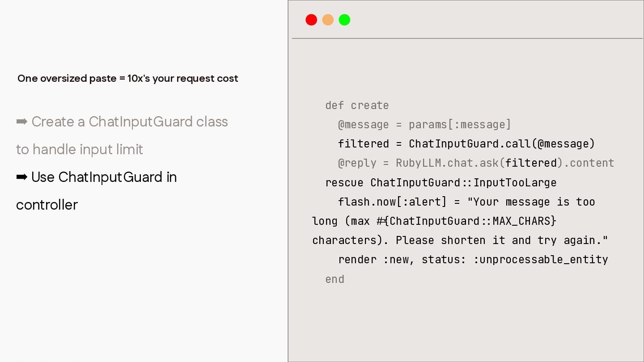Click the 'Create a ChatInputGuard class' bullet text
The image size is (644, 362).
130,122
